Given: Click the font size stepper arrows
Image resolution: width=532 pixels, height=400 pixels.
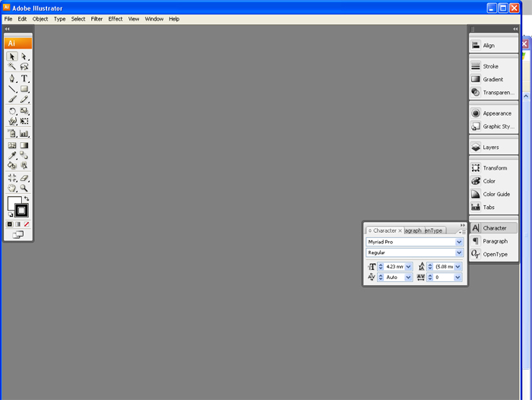Looking at the screenshot, I should coord(381,267).
